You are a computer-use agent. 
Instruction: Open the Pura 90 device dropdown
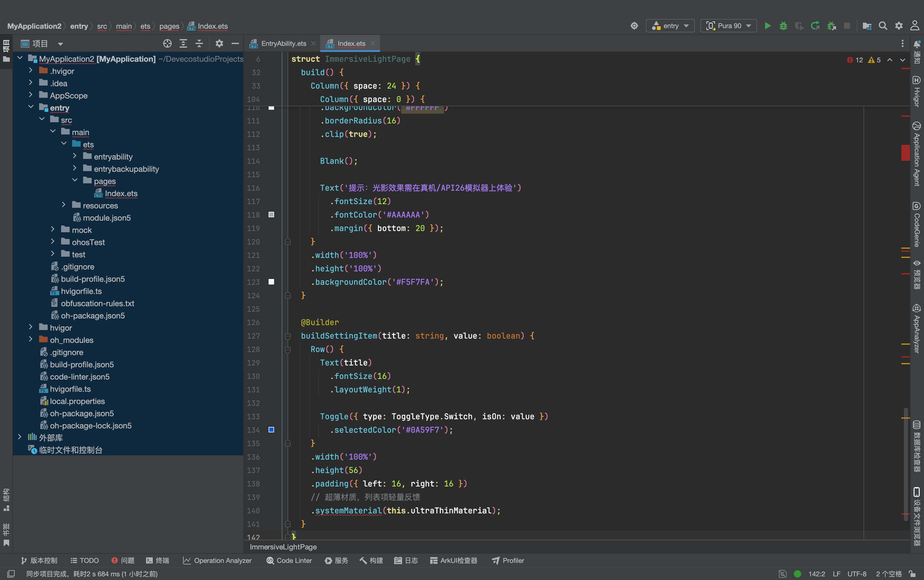click(728, 26)
